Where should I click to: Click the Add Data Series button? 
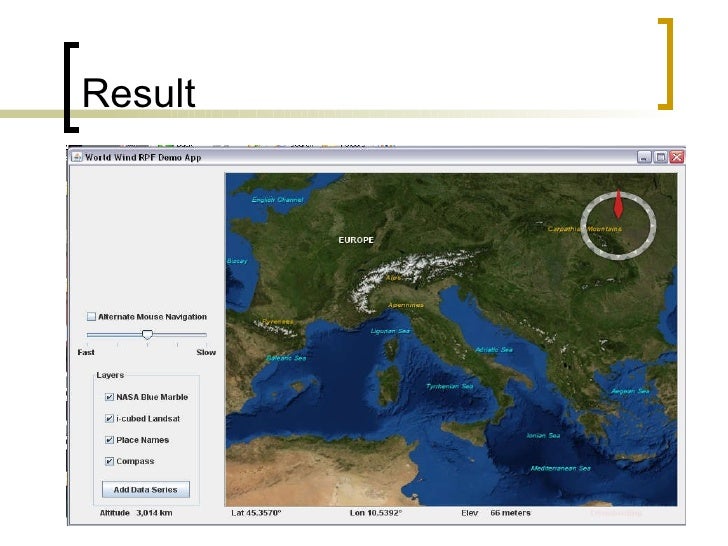(146, 489)
